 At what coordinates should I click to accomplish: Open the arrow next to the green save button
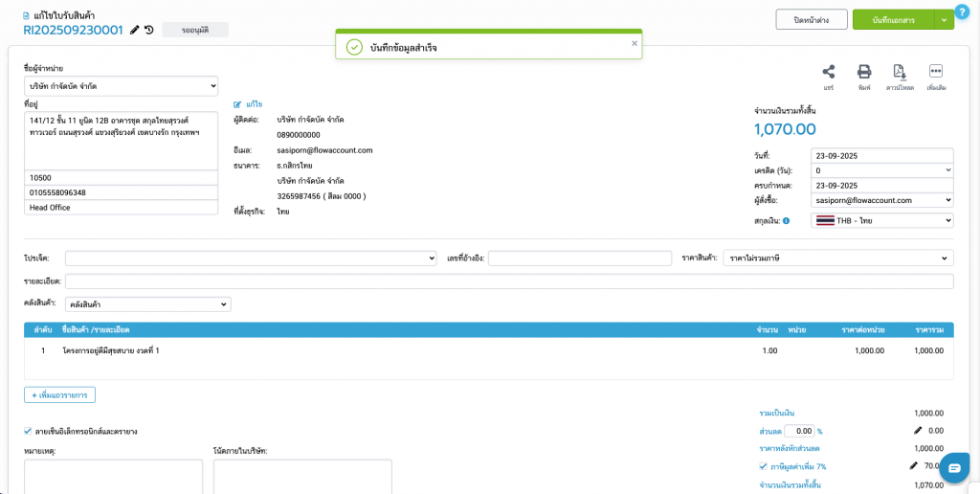[944, 19]
